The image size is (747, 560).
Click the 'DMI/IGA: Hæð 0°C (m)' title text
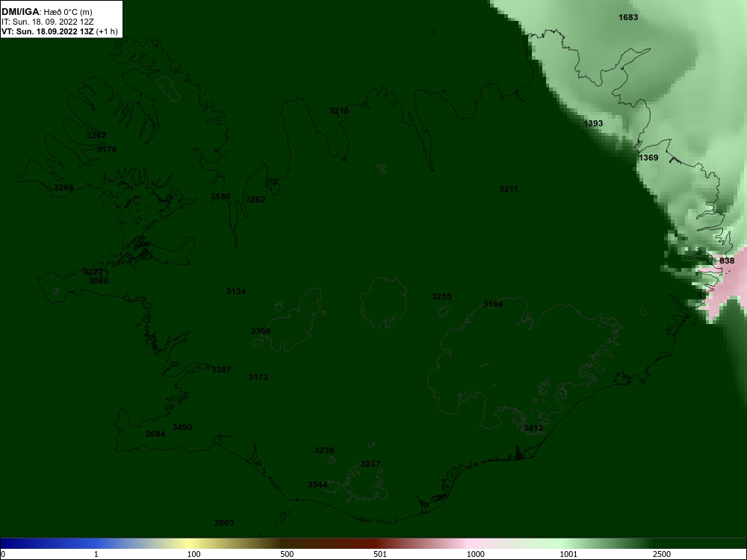46,11
